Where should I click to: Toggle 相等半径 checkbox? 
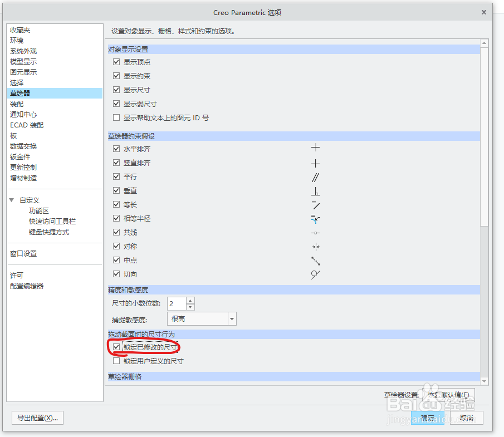[116, 218]
